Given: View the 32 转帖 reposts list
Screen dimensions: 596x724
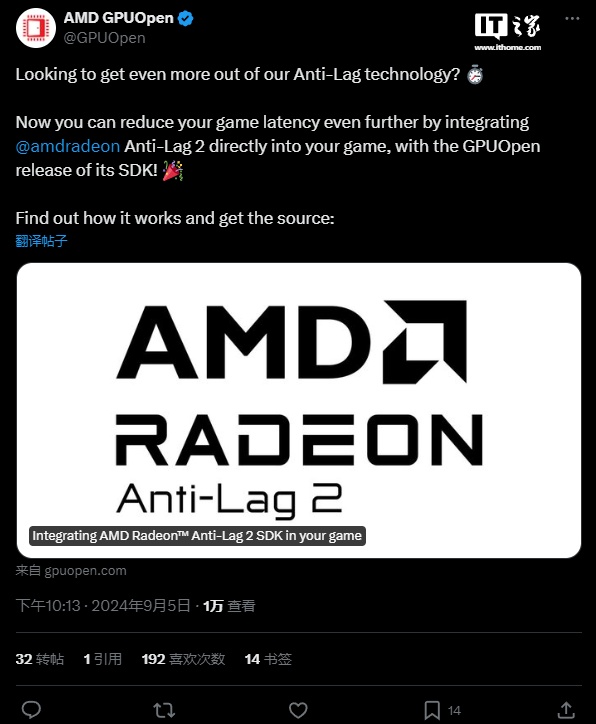Looking at the screenshot, I should (40, 659).
